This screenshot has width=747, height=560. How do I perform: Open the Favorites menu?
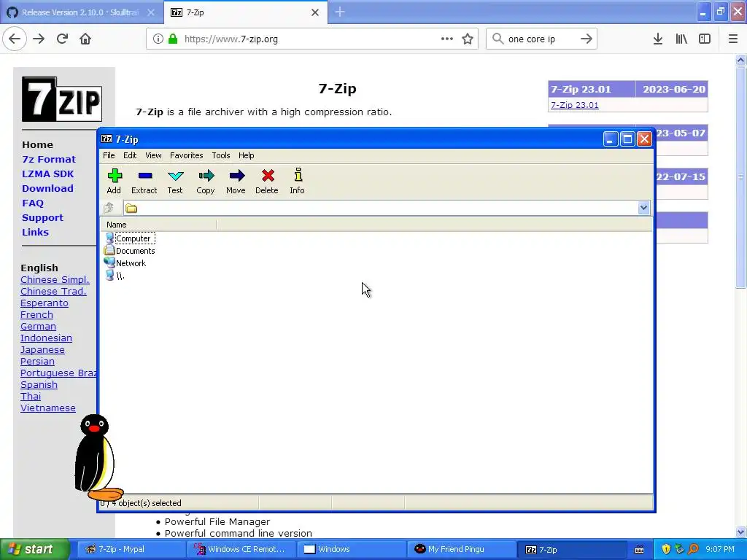tap(186, 155)
